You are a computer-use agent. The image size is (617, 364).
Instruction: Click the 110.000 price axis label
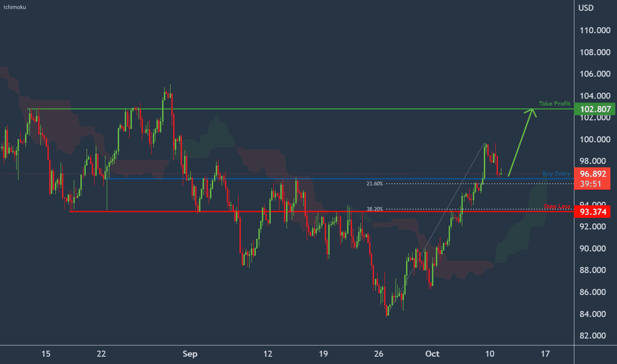pyautogui.click(x=595, y=30)
